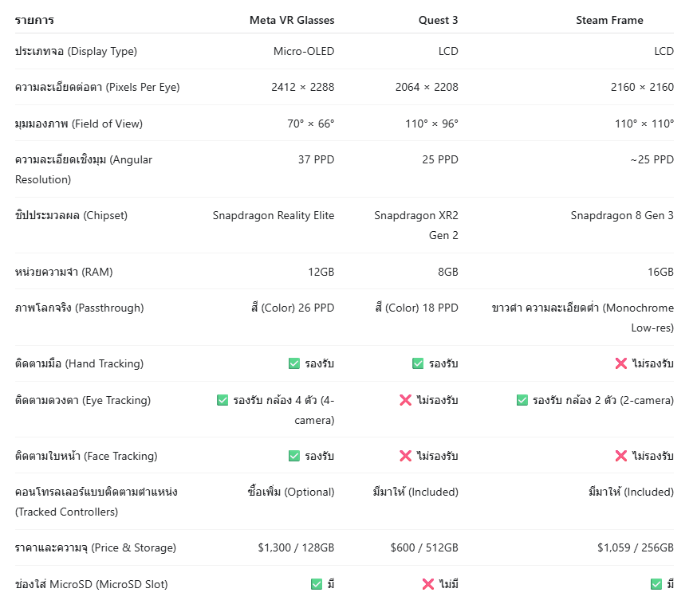The height and width of the screenshot is (616, 697).
Task: Click green check in Steam Frame Eye Tracking
Action: tap(522, 400)
